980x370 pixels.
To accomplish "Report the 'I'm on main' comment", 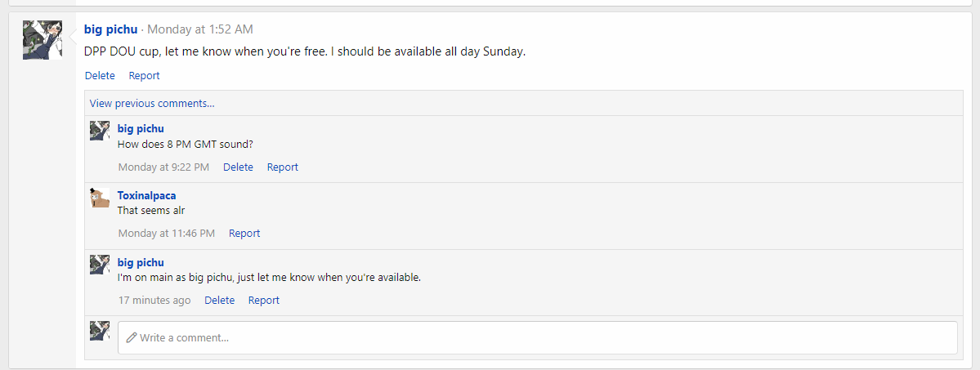I will coord(264,301).
